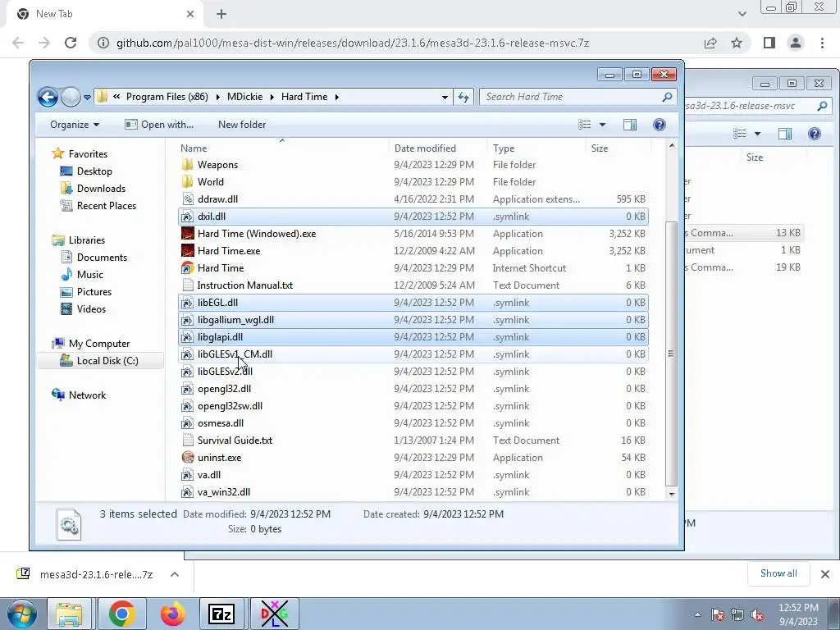Expand the More view options arrow

click(x=602, y=125)
